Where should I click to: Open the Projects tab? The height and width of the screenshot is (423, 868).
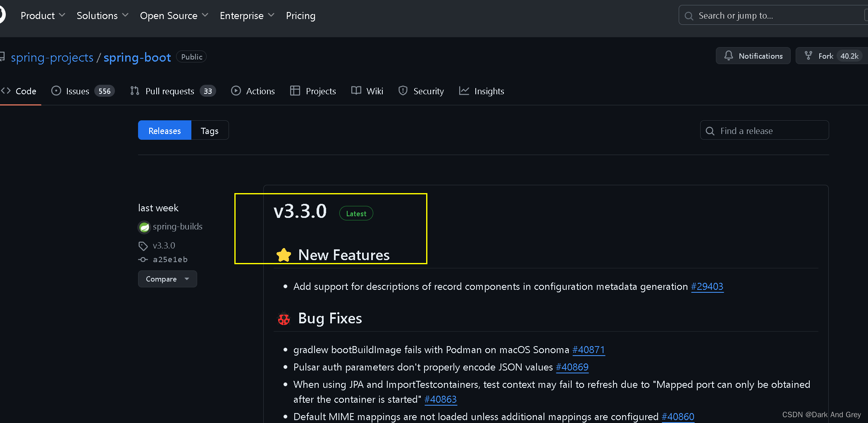click(313, 91)
